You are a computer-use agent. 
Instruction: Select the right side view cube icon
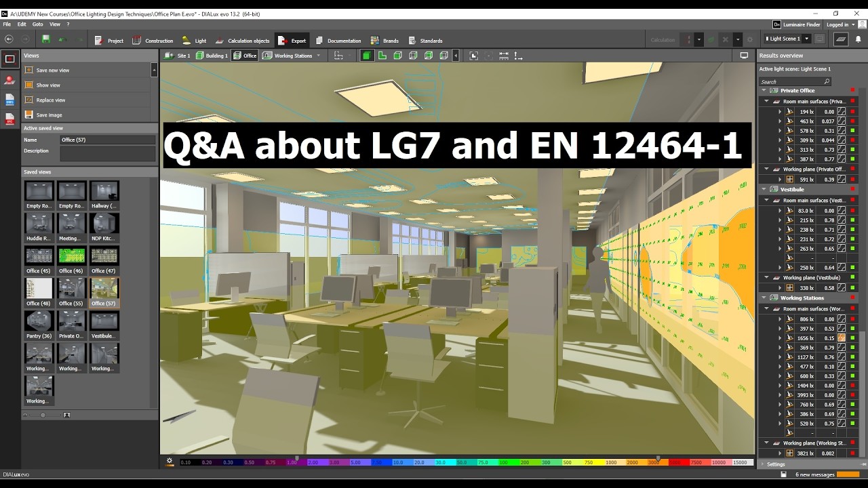(x=413, y=56)
